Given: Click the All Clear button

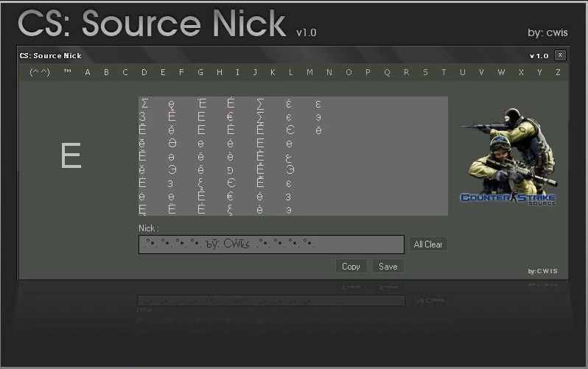Looking at the screenshot, I should tap(428, 244).
